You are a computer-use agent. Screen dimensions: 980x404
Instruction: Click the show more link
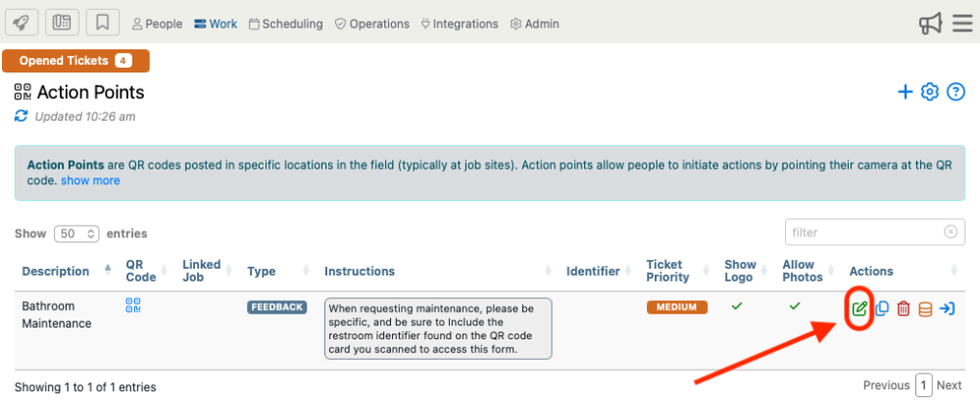[x=90, y=180]
